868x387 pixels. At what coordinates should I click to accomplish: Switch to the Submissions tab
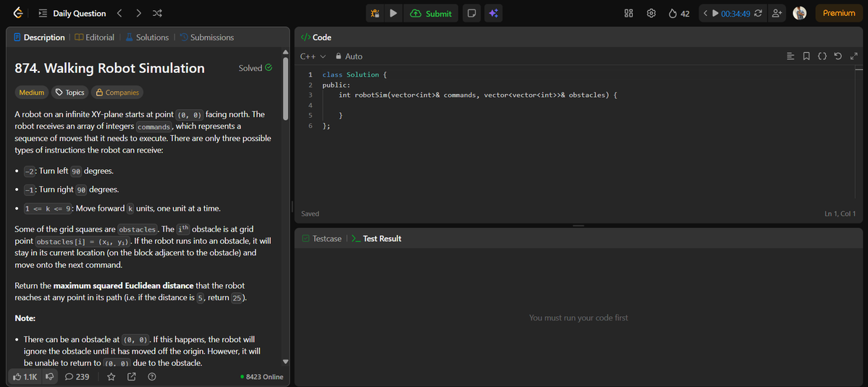pos(206,38)
